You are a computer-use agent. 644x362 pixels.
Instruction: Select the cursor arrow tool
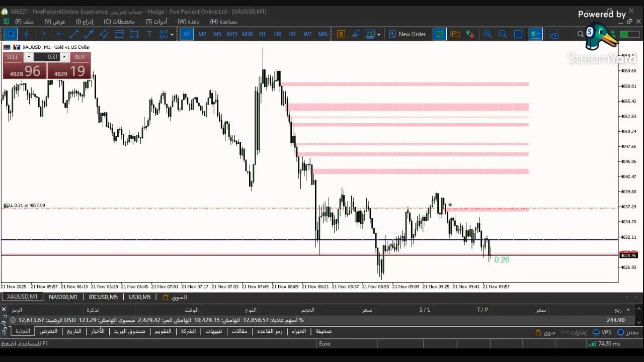tap(11, 34)
